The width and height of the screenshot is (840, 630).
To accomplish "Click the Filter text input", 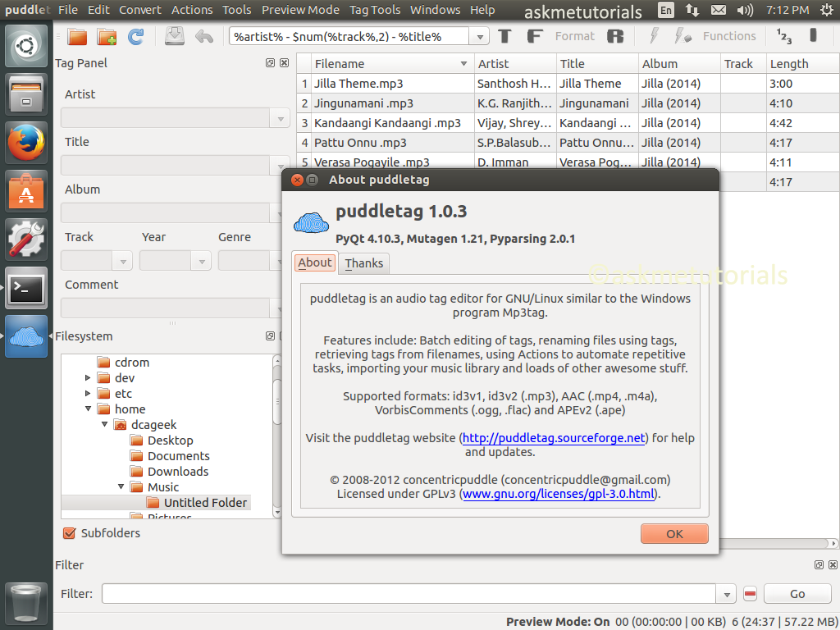I will [409, 594].
